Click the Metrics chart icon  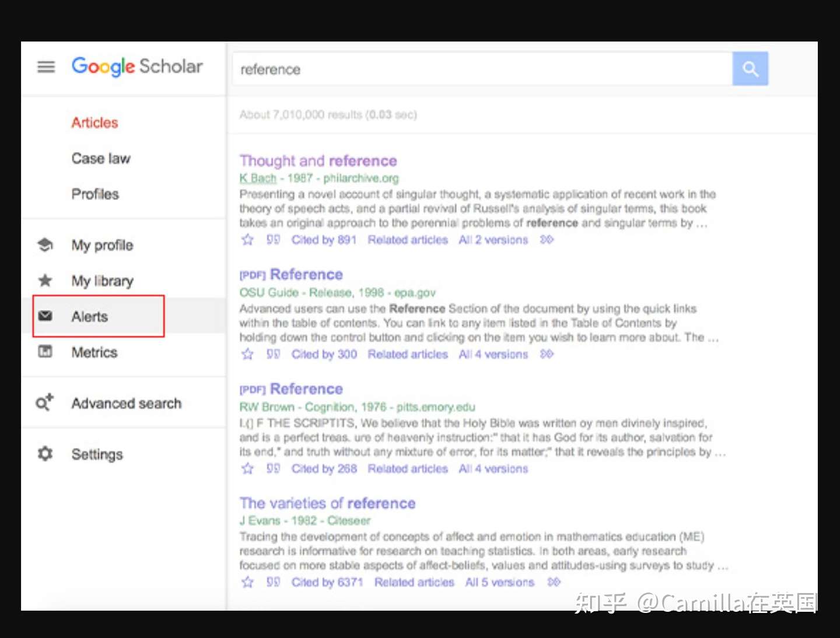[45, 352]
